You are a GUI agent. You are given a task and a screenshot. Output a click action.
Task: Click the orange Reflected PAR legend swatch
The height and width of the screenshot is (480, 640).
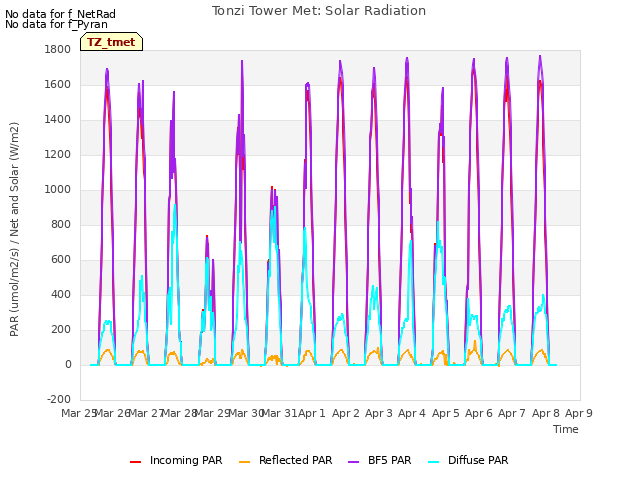click(x=244, y=461)
